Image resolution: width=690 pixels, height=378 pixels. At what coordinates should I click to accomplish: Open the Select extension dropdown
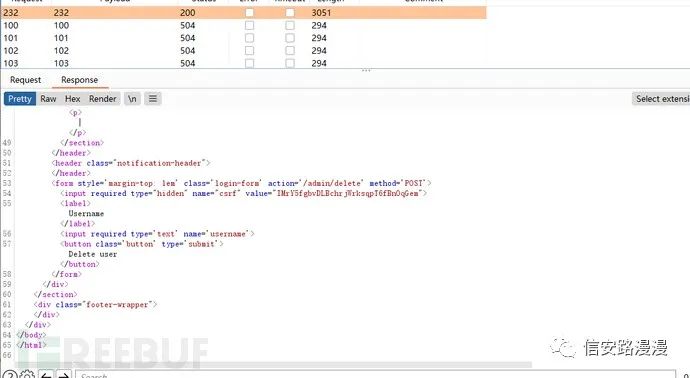[x=661, y=99]
